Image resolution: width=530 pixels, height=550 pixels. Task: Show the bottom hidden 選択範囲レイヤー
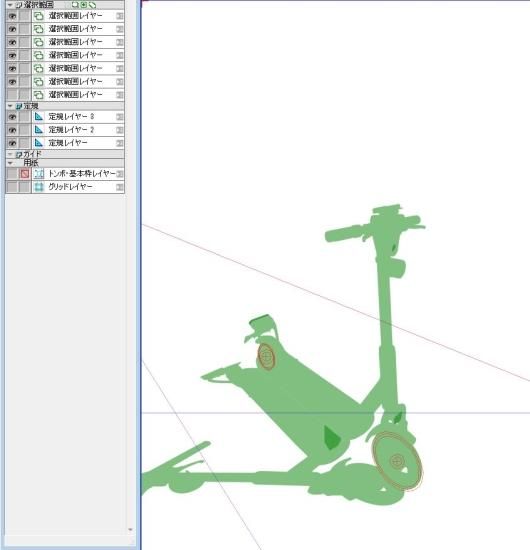click(x=12, y=95)
